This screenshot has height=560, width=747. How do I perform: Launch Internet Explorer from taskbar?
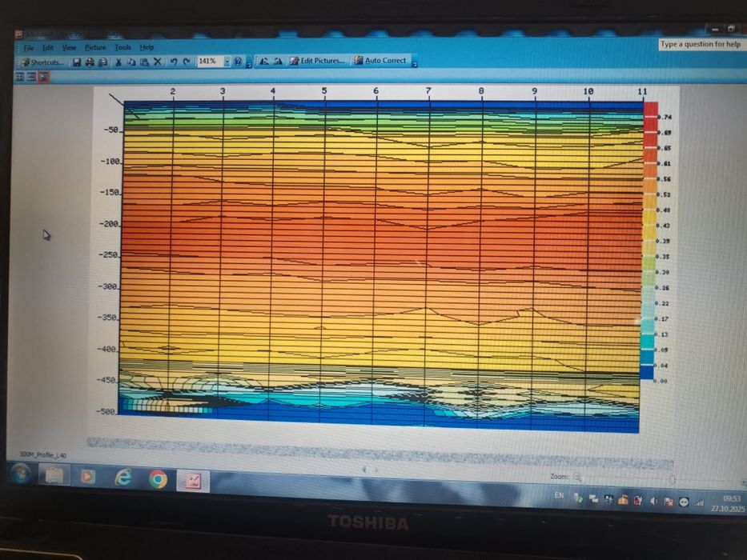point(123,478)
